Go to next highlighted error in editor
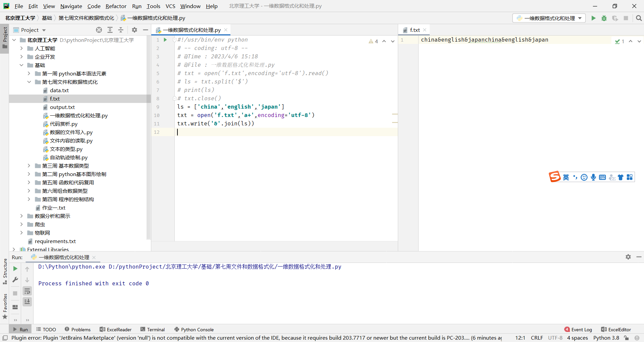The height and width of the screenshot is (342, 644). (x=393, y=41)
